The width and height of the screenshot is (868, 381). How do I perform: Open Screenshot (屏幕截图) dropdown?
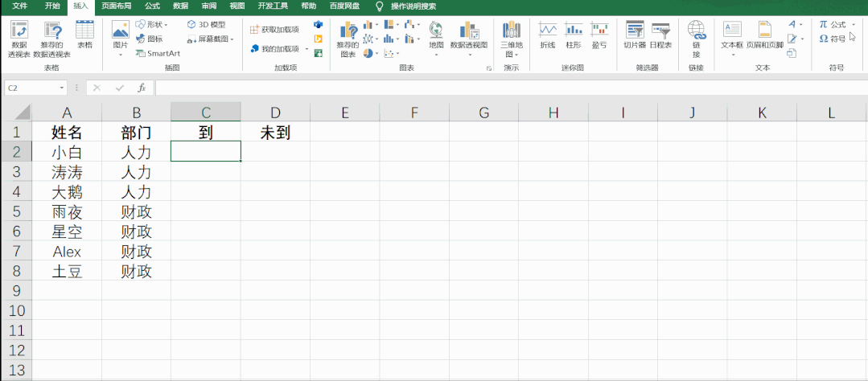210,39
